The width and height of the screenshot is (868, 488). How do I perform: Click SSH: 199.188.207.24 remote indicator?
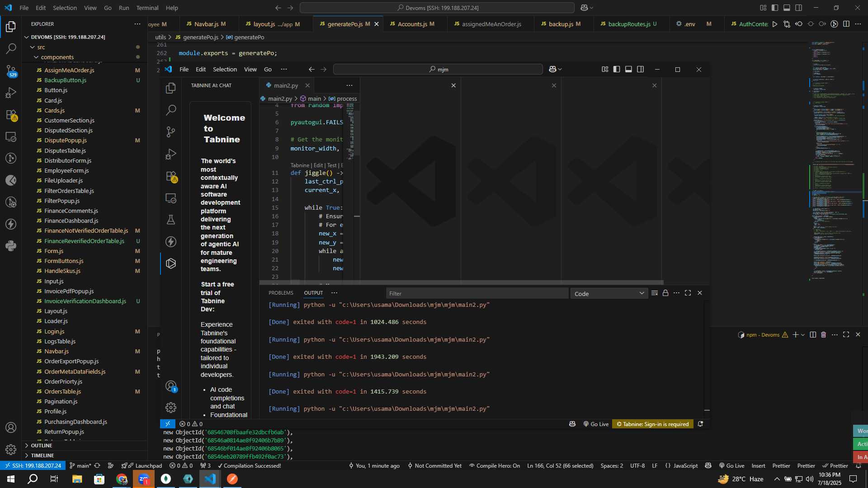tap(33, 466)
